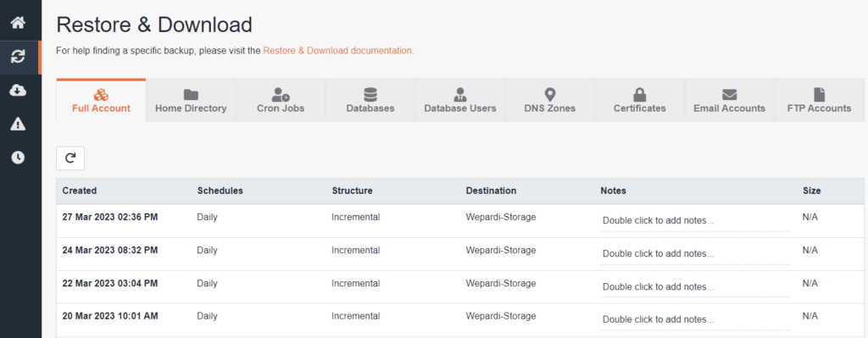This screenshot has height=338, width=868.
Task: Open the warning triangle sidebar icon
Action: (x=19, y=125)
